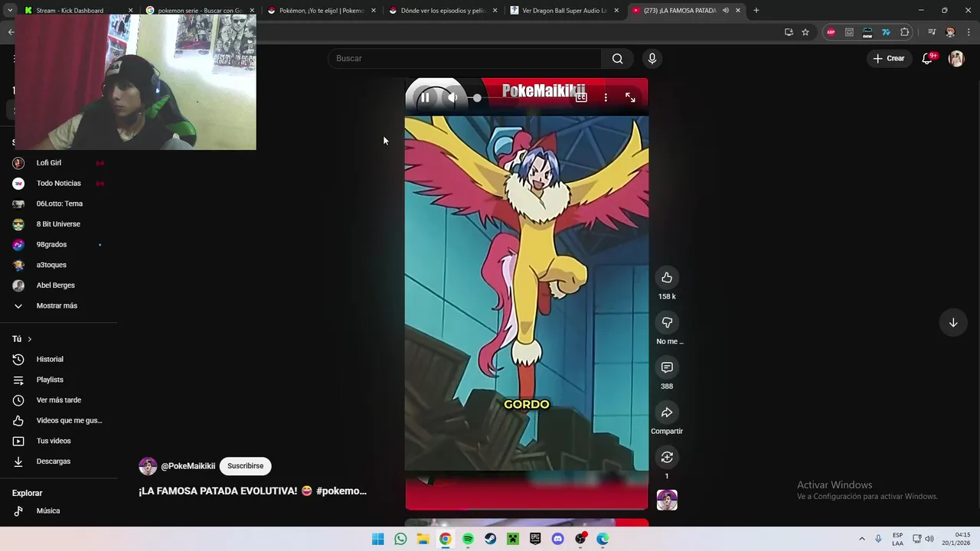Image resolution: width=980 pixels, height=551 pixels.
Task: Open Spotify from the taskbar
Action: [468, 539]
